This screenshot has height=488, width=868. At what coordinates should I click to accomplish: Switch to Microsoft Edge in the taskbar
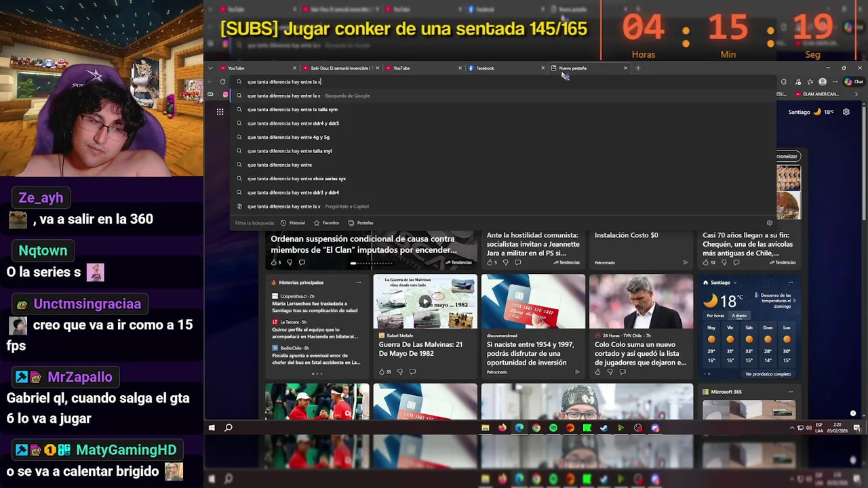519,428
